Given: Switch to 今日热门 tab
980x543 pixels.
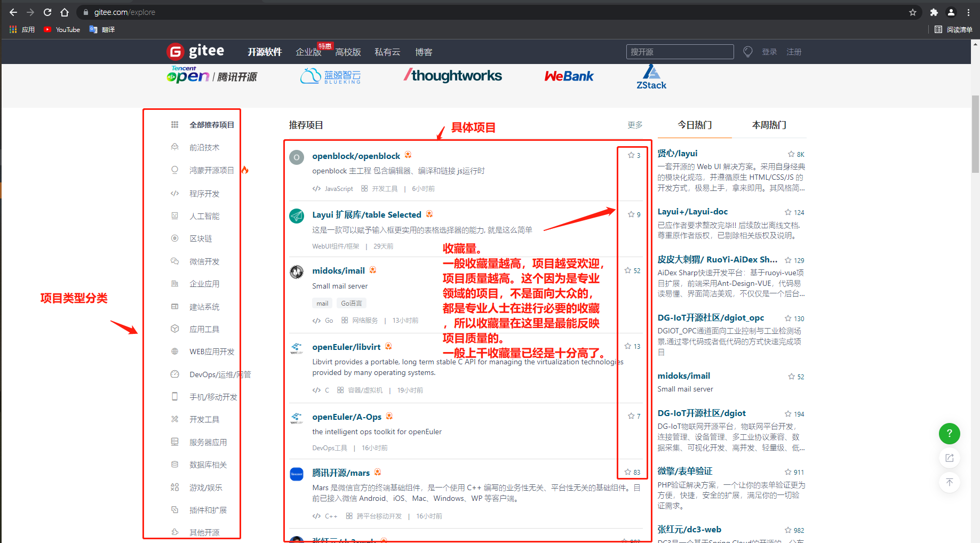Looking at the screenshot, I should coord(695,125).
